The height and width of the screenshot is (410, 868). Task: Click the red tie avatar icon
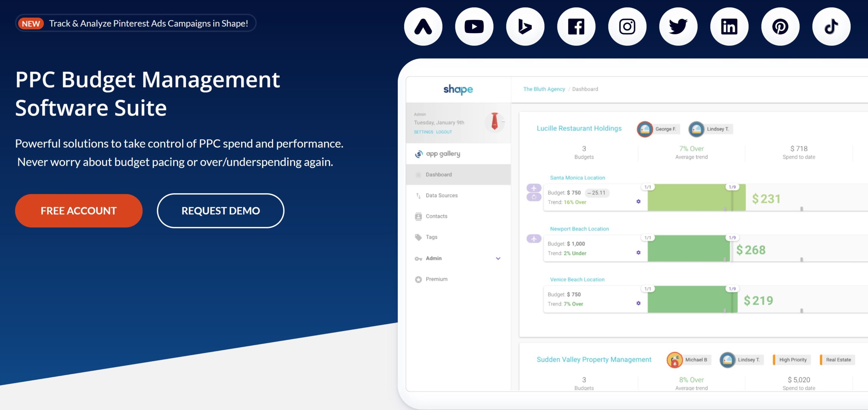point(495,121)
